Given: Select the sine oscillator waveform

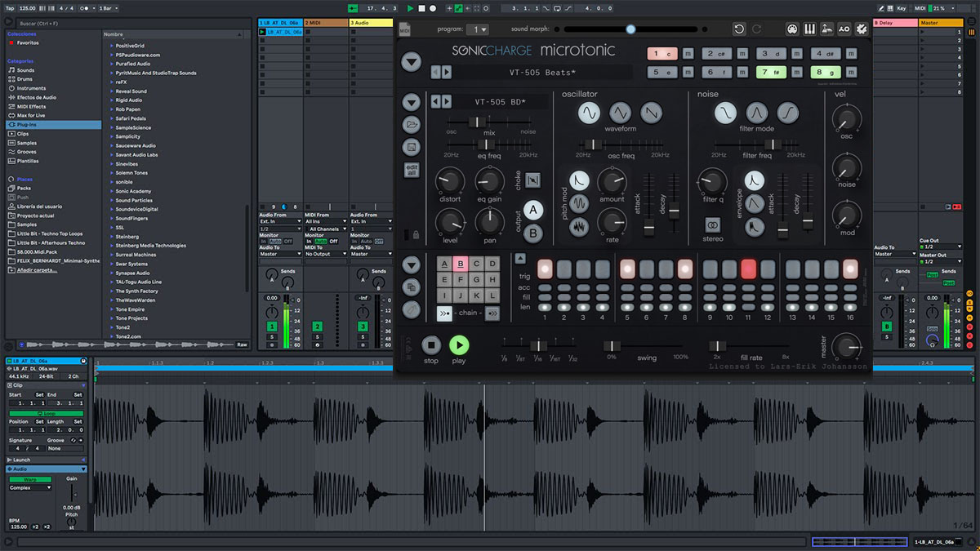Looking at the screenshot, I should point(589,113).
